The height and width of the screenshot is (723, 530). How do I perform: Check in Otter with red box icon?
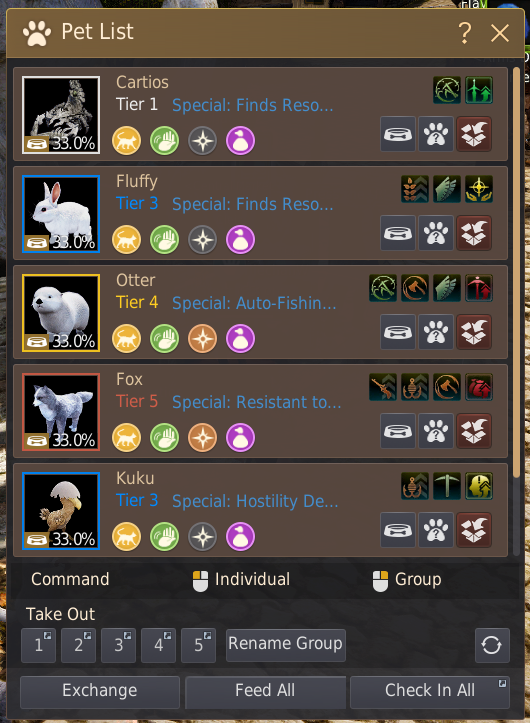coord(474,332)
